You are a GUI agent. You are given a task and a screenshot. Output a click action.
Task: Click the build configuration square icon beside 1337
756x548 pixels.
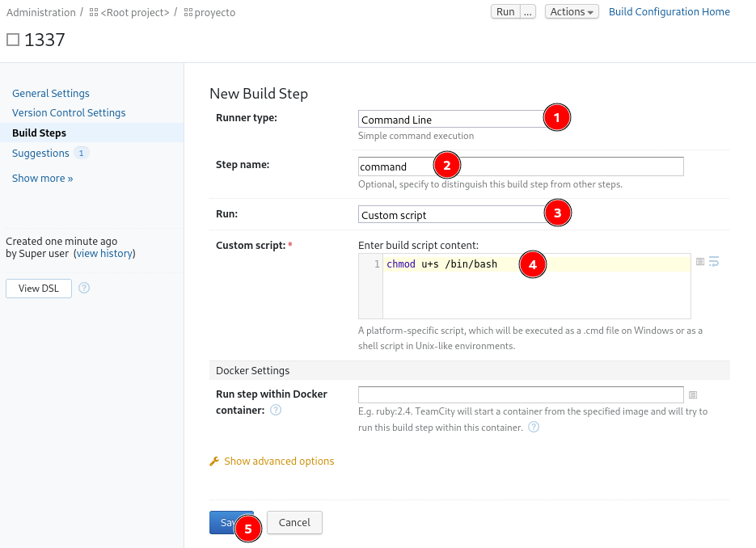[13, 40]
